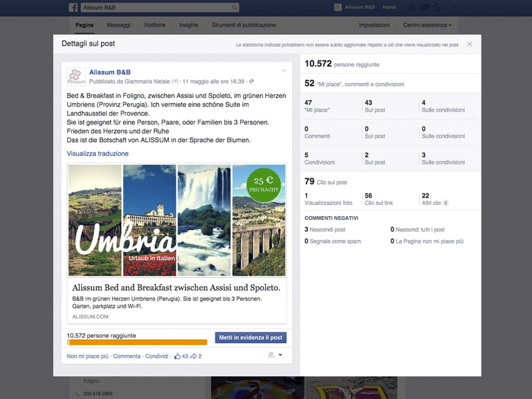The height and width of the screenshot is (399, 532).
Task: Click 10.572 persone raggiunte statistic at top right
Action: (x=342, y=64)
